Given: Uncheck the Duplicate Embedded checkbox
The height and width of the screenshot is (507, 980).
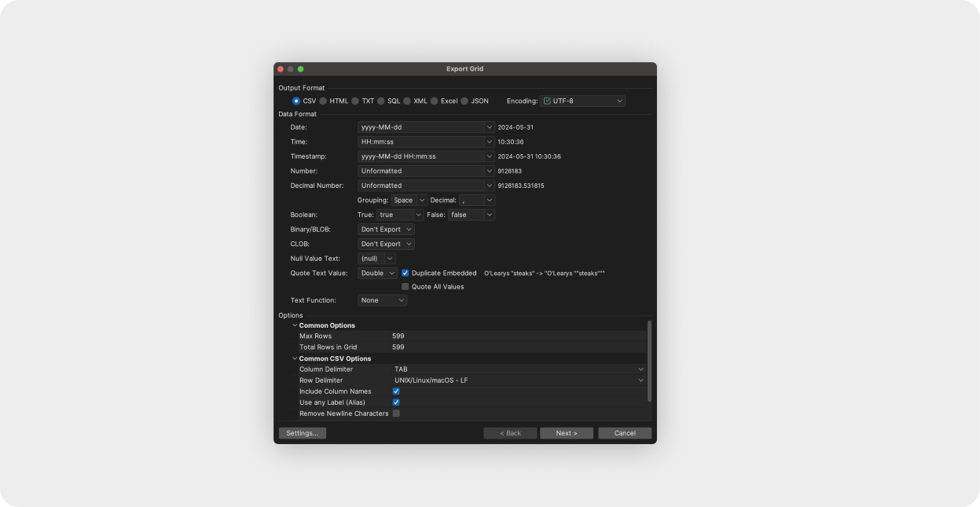Looking at the screenshot, I should click(405, 273).
